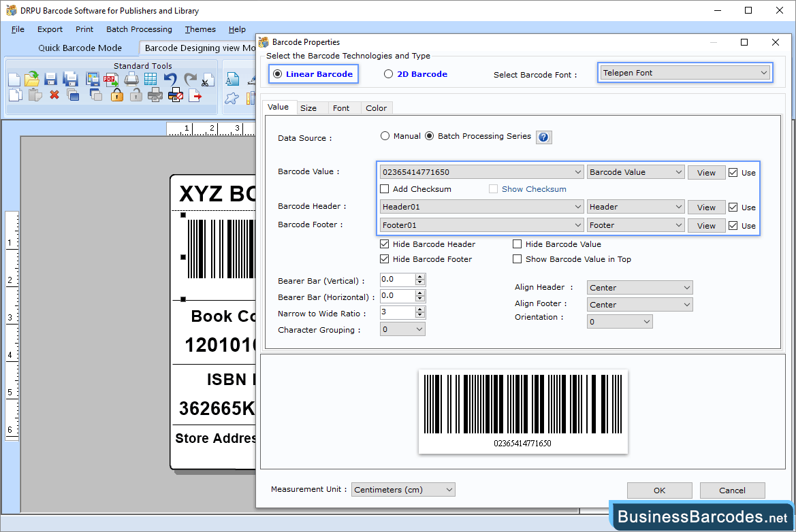The height and width of the screenshot is (532, 796).
Task: Increase the Bearer Bar (Vertical) value
Action: click(x=420, y=276)
